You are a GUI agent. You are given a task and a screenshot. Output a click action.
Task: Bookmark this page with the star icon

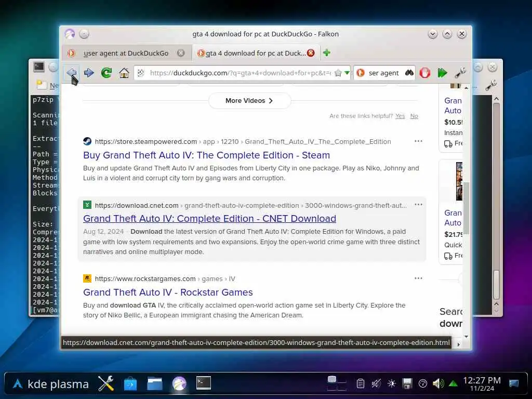pyautogui.click(x=338, y=73)
